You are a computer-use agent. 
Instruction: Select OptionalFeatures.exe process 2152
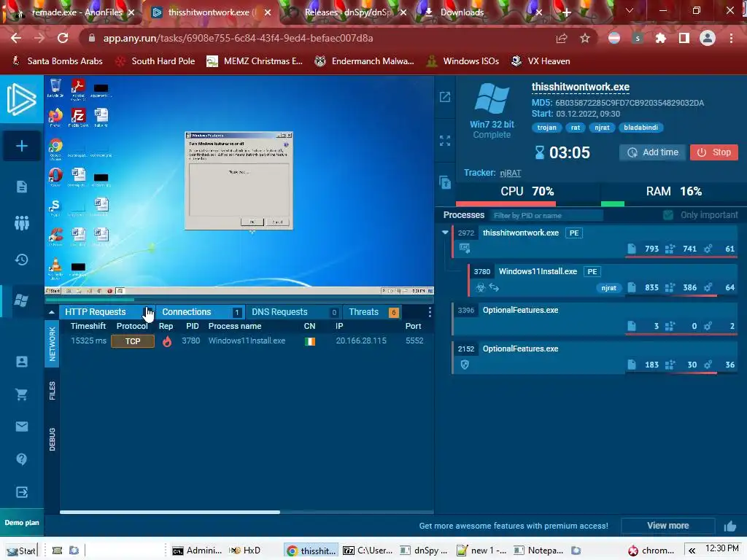[595, 357]
